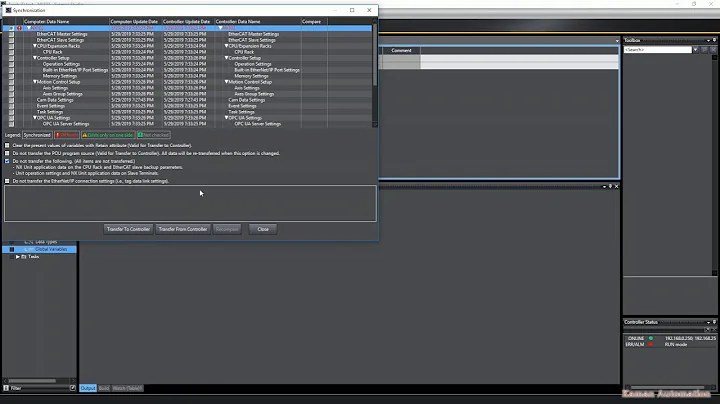Collapse controller-side Motion Control Setup node

pos(226,82)
